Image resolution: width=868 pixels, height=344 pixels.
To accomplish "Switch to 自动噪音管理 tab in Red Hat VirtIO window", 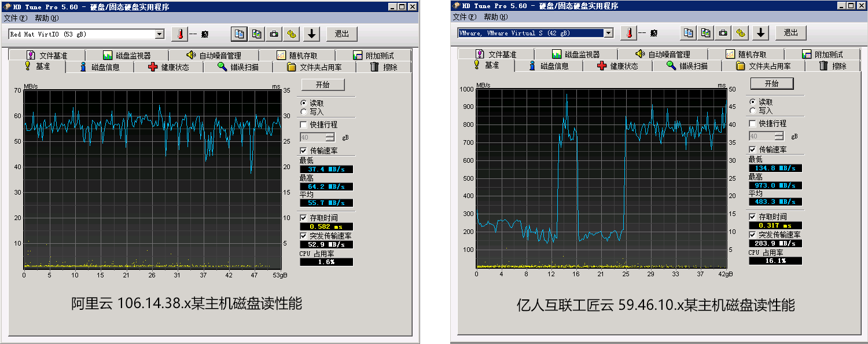I will 214,56.
